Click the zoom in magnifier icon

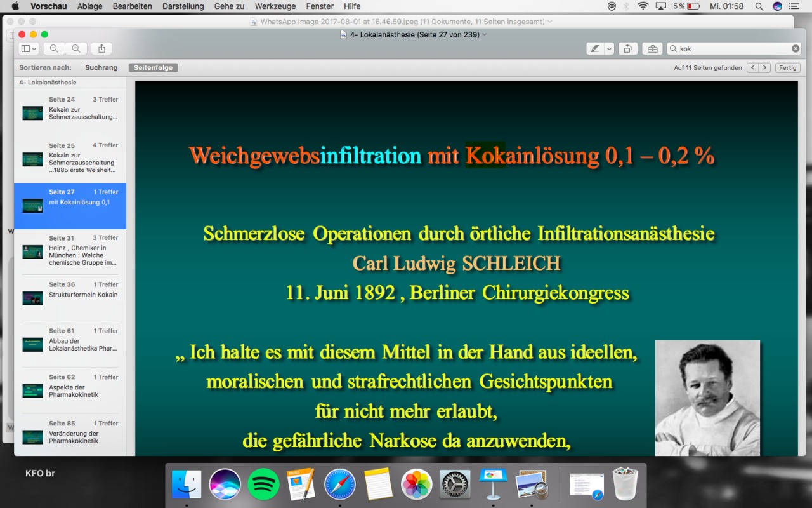(76, 49)
